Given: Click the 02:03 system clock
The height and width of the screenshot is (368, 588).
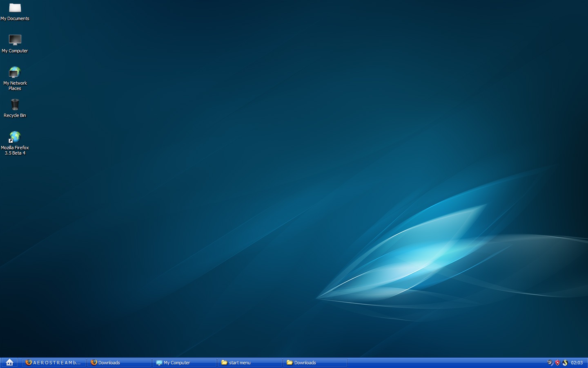Looking at the screenshot, I should coord(577,363).
